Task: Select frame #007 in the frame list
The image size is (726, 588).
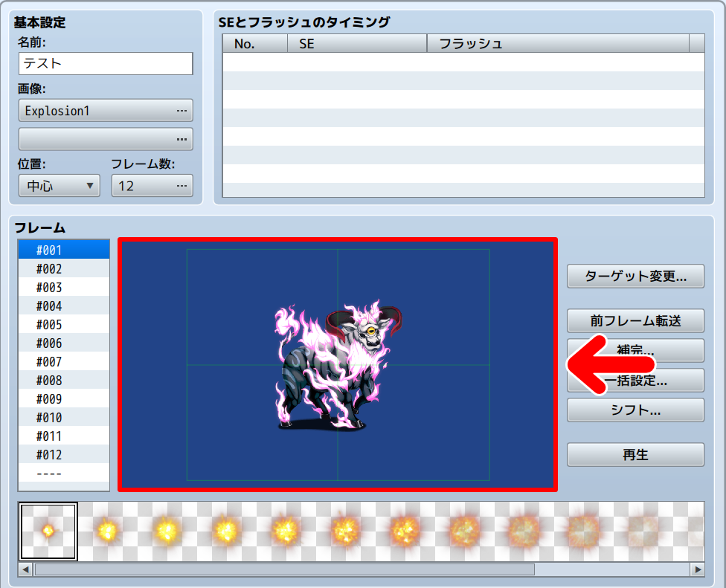Action: (64, 361)
